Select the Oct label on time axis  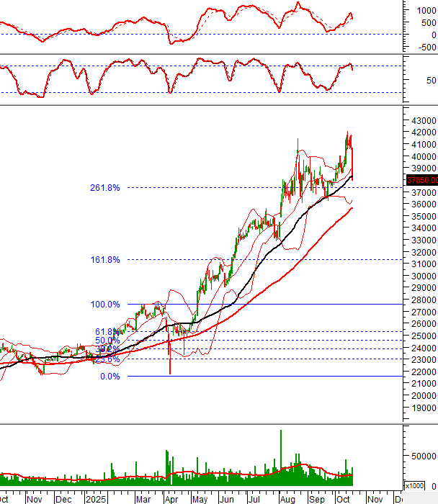342,498
